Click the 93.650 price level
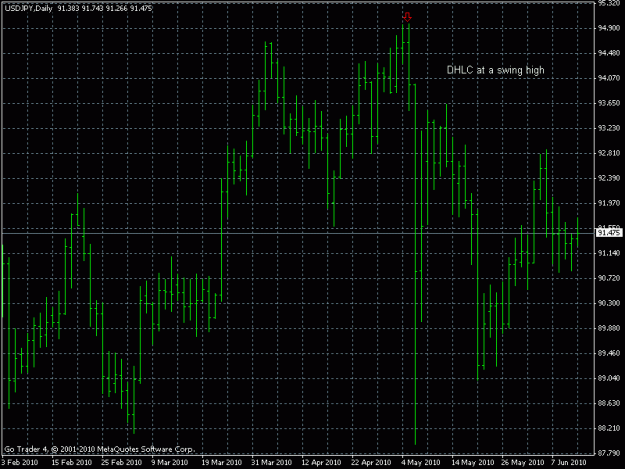 (609, 103)
